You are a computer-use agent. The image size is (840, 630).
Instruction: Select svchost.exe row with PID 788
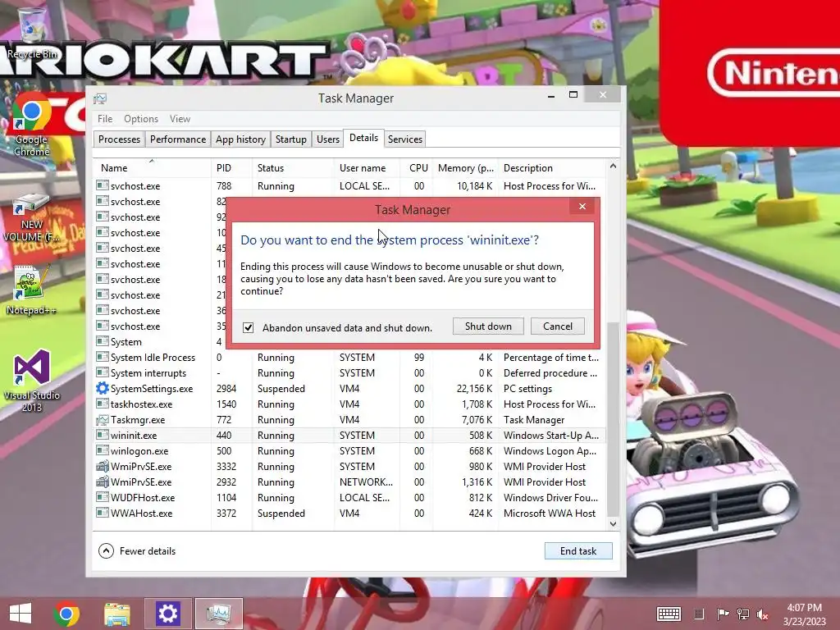[x=349, y=186]
